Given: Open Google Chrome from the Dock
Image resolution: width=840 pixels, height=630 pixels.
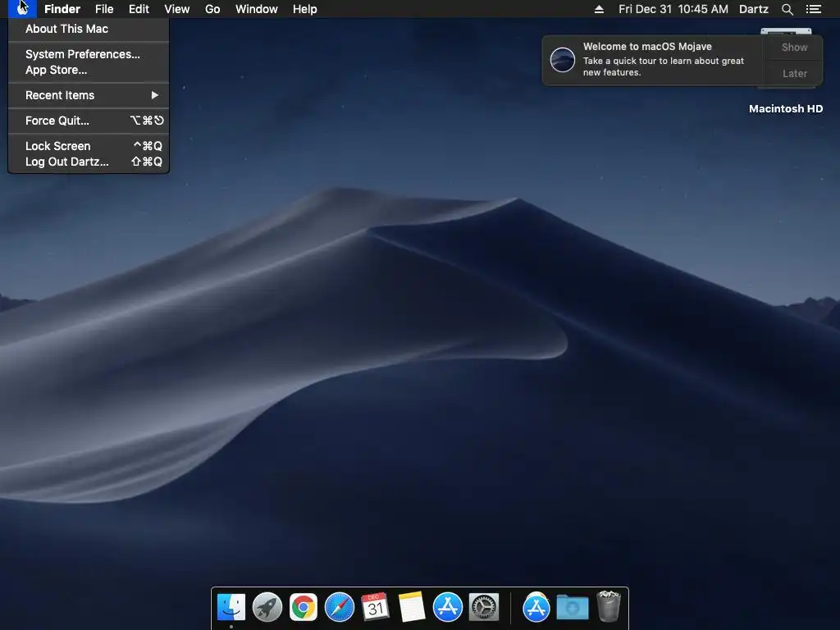Looking at the screenshot, I should pyautogui.click(x=304, y=607).
